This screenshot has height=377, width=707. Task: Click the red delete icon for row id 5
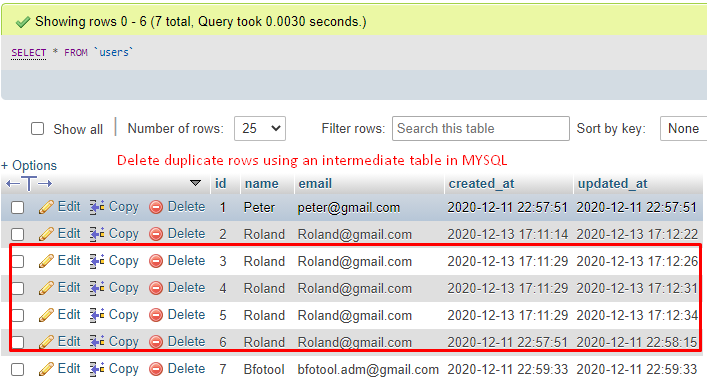click(156, 315)
